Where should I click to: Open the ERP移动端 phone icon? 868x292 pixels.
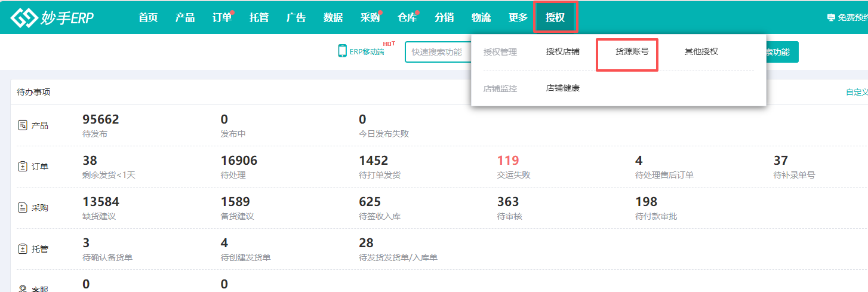[x=342, y=51]
